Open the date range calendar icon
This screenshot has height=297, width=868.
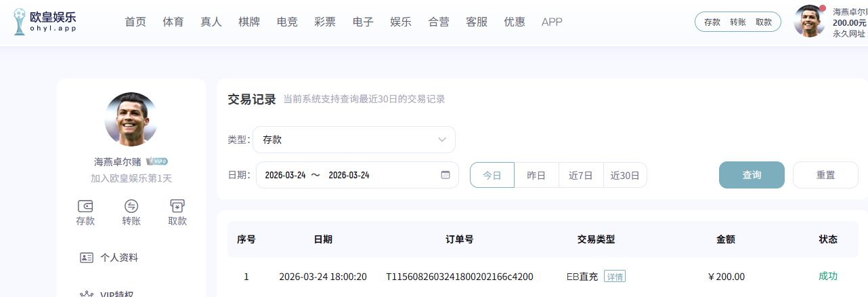coord(446,175)
